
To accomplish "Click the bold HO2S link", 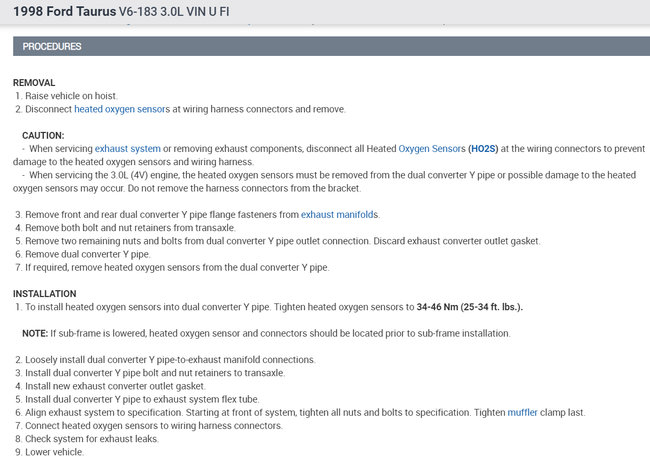I will (x=483, y=148).
